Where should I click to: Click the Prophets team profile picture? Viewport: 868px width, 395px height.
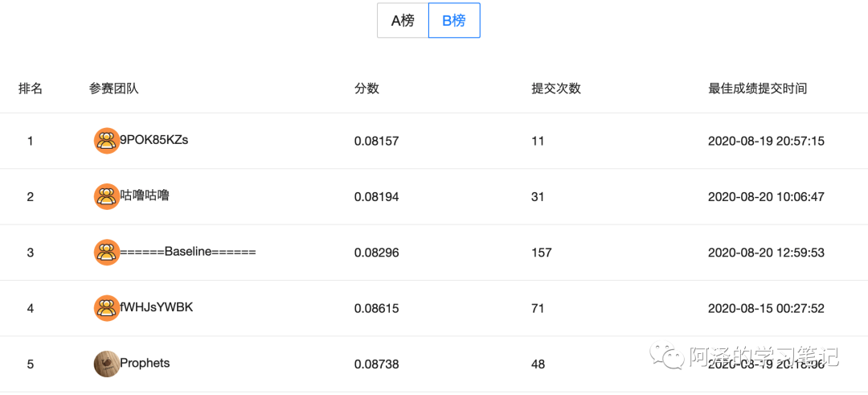pyautogui.click(x=106, y=364)
